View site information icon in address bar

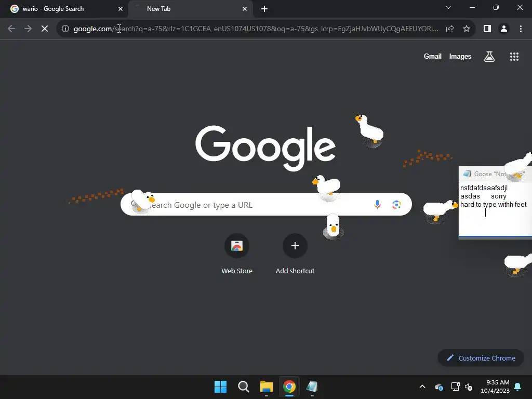coord(65,29)
